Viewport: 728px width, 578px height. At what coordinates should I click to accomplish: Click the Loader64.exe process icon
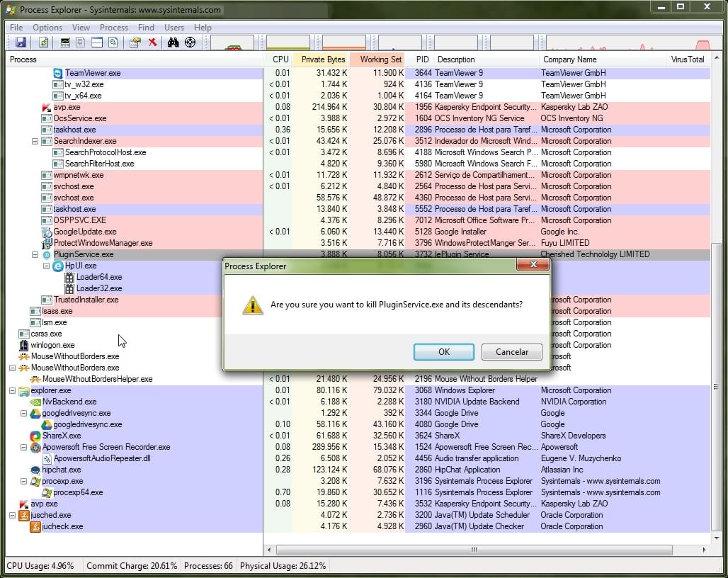(x=69, y=277)
